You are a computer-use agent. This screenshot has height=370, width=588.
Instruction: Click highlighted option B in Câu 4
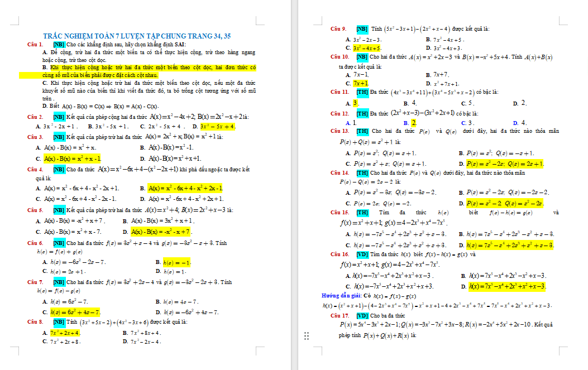(x=185, y=188)
